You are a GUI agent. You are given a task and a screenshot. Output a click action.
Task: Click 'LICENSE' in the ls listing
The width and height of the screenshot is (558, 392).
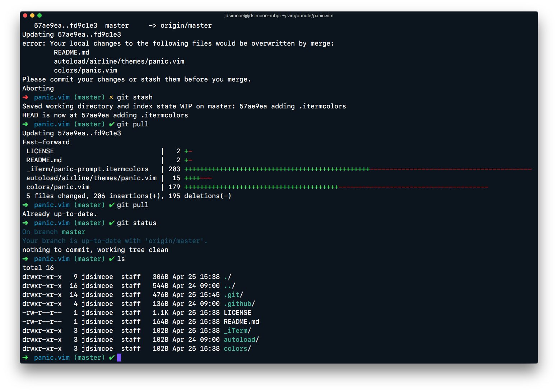click(x=237, y=313)
